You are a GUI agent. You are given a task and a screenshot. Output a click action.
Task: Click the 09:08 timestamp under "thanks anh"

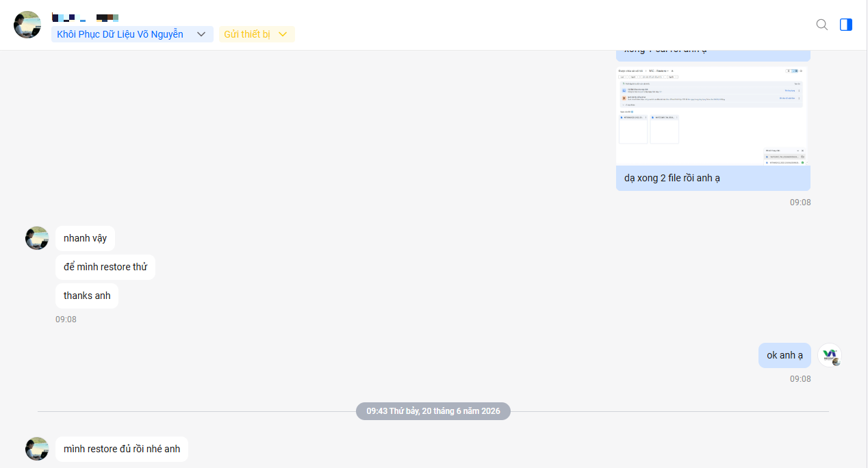pos(66,320)
